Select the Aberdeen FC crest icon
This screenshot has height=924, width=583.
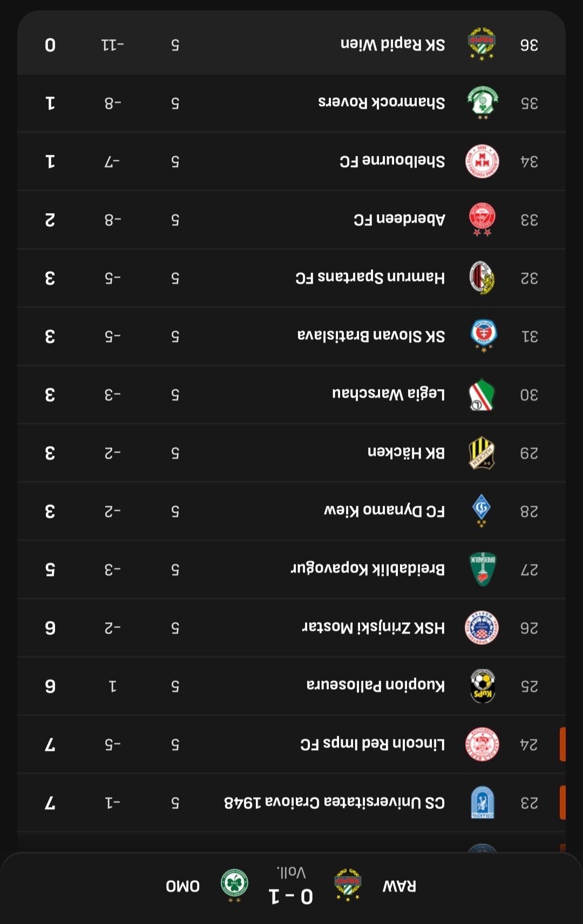point(482,219)
